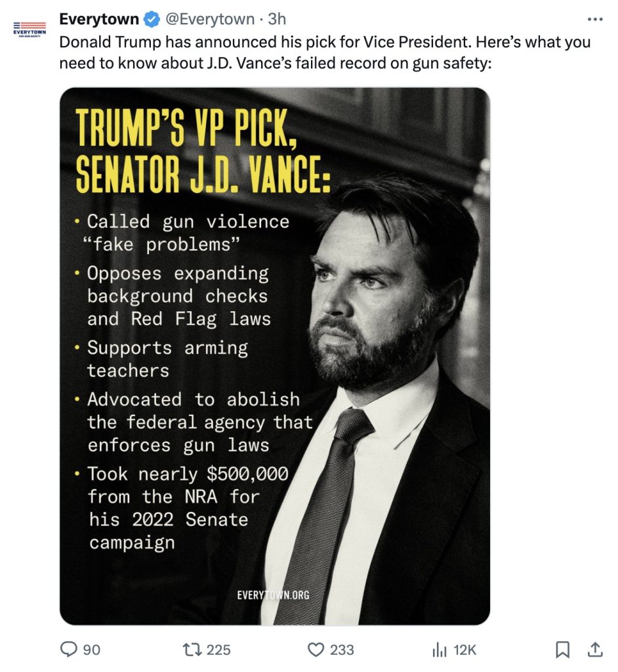Bookmark this Everytown tweet
Viewport: 618px width, 672px height.
(x=562, y=649)
